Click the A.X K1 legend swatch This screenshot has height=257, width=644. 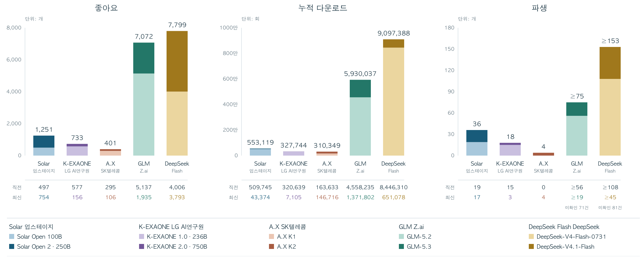271,236
